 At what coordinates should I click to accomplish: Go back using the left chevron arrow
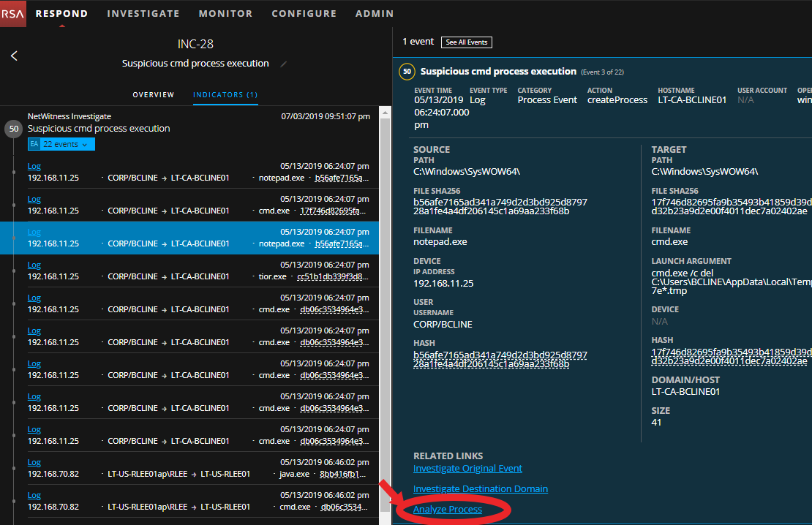point(14,56)
